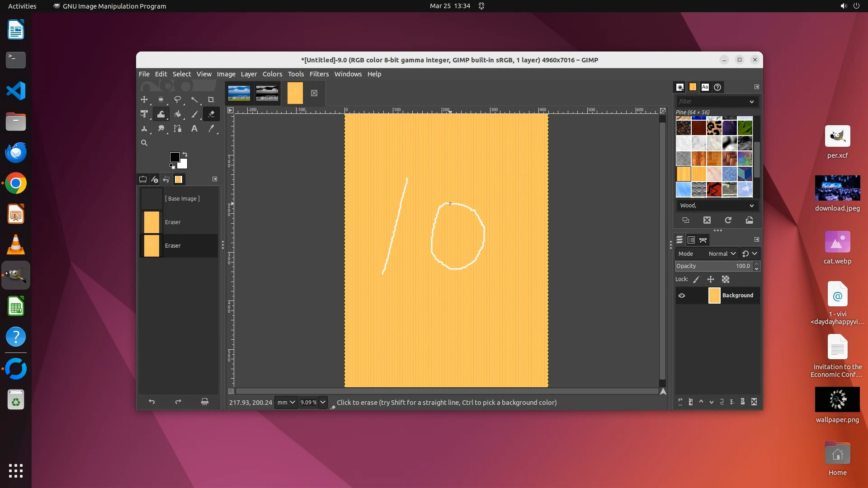Pick the Paintbrush tool

(x=194, y=114)
